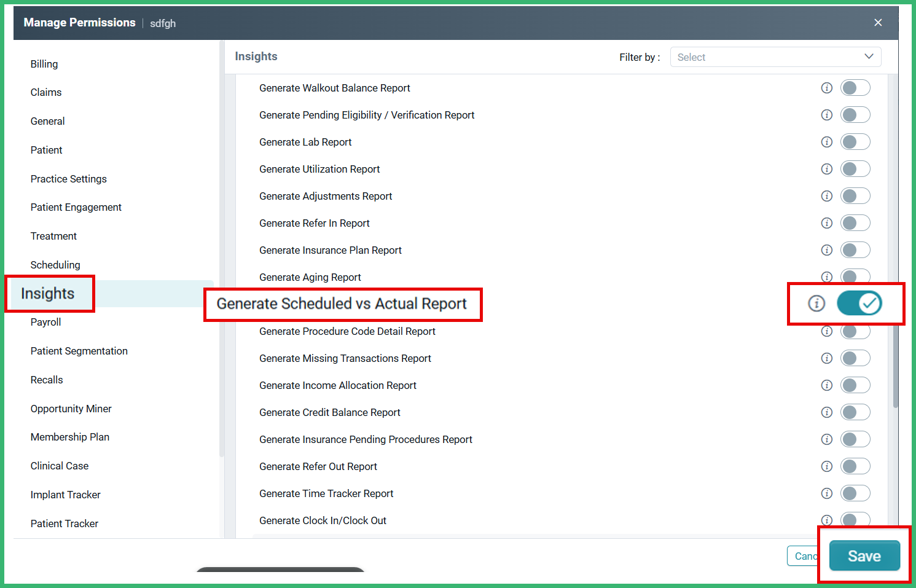Click info icon beside Generate Refer In Report

[x=826, y=222]
